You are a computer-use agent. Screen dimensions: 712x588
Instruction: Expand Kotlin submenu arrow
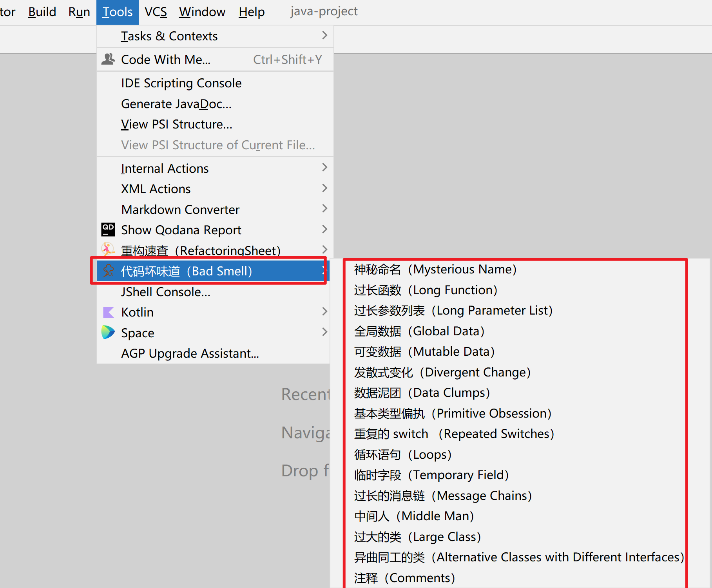click(324, 311)
